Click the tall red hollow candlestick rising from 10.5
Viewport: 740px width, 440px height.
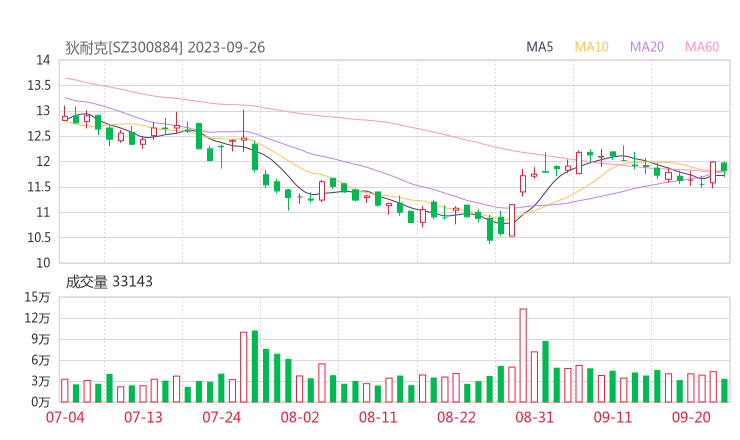pos(512,220)
